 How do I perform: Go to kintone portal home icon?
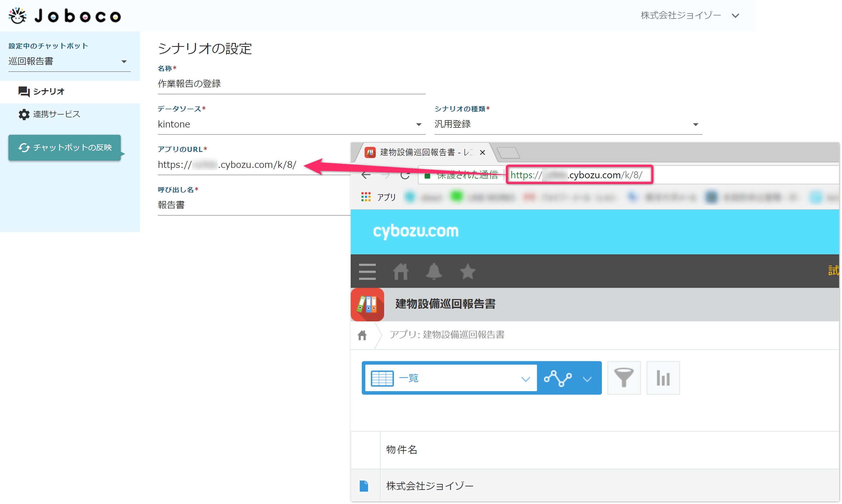tap(401, 271)
